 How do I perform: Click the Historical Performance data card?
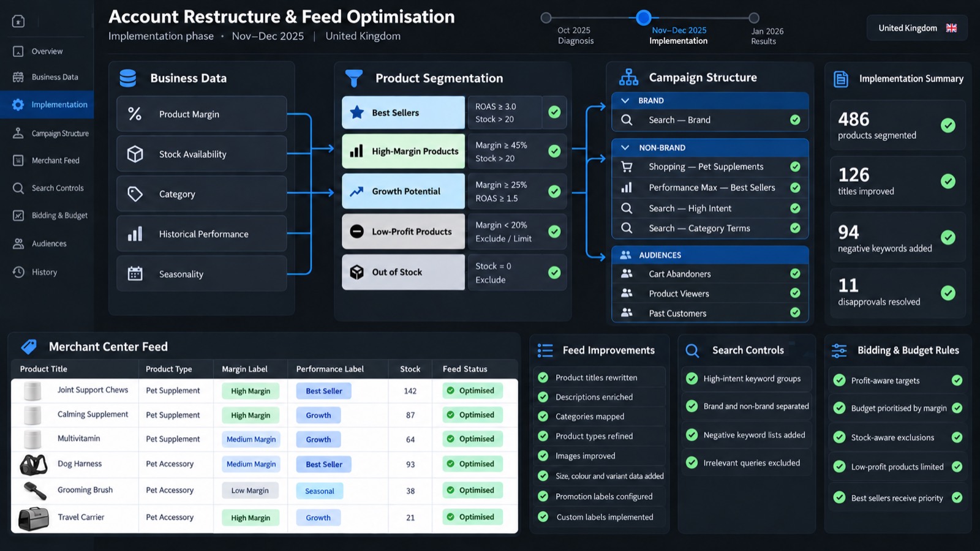tap(202, 234)
